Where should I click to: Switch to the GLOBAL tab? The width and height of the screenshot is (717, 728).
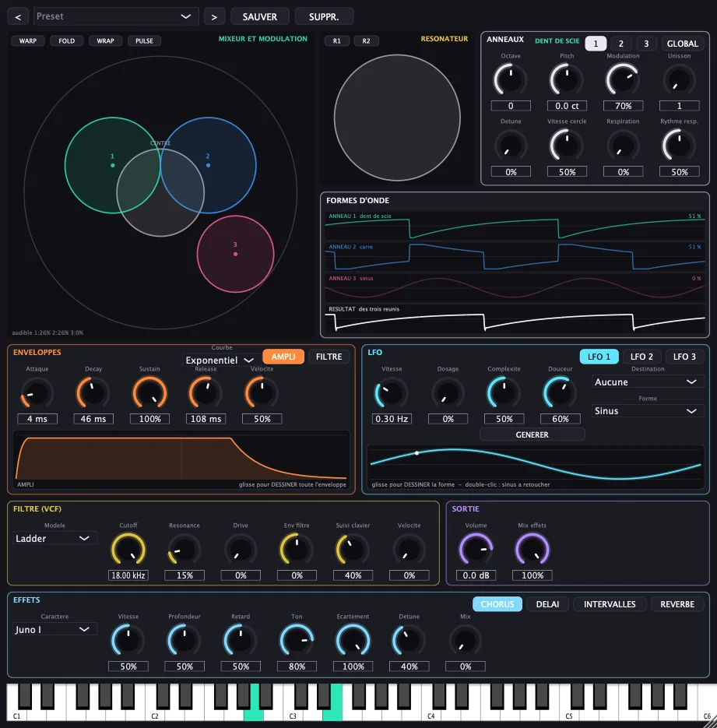point(682,43)
